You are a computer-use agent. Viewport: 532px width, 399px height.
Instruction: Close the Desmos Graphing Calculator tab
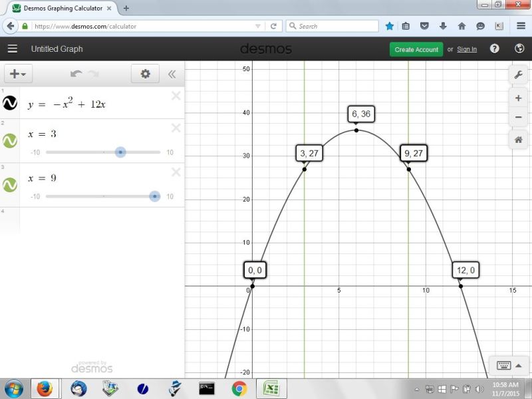tap(109, 8)
